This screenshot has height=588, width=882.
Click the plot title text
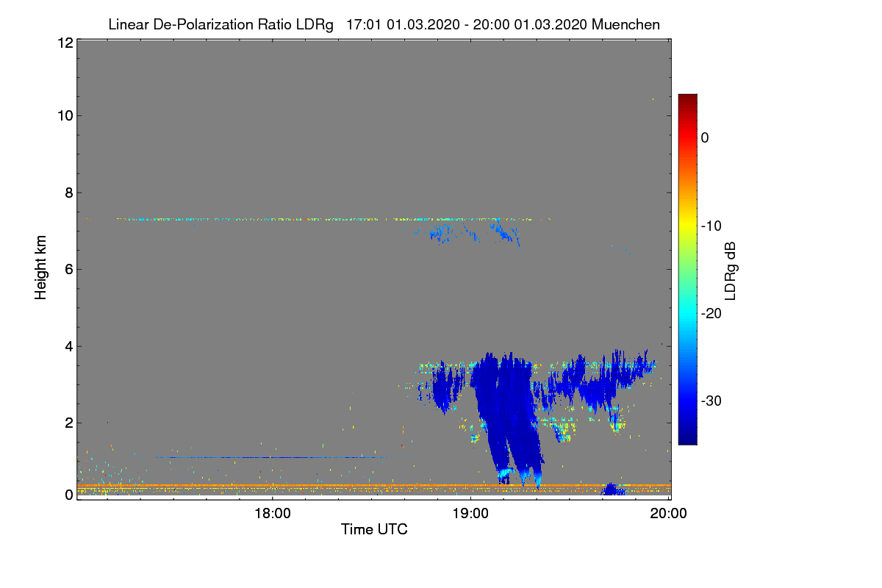pyautogui.click(x=384, y=24)
